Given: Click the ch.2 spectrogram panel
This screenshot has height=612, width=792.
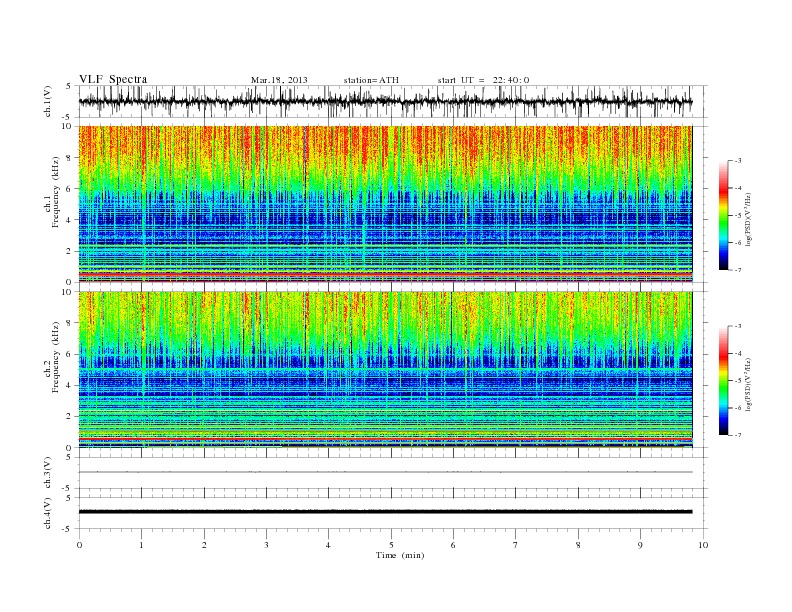Looking at the screenshot, I should pyautogui.click(x=385, y=369).
